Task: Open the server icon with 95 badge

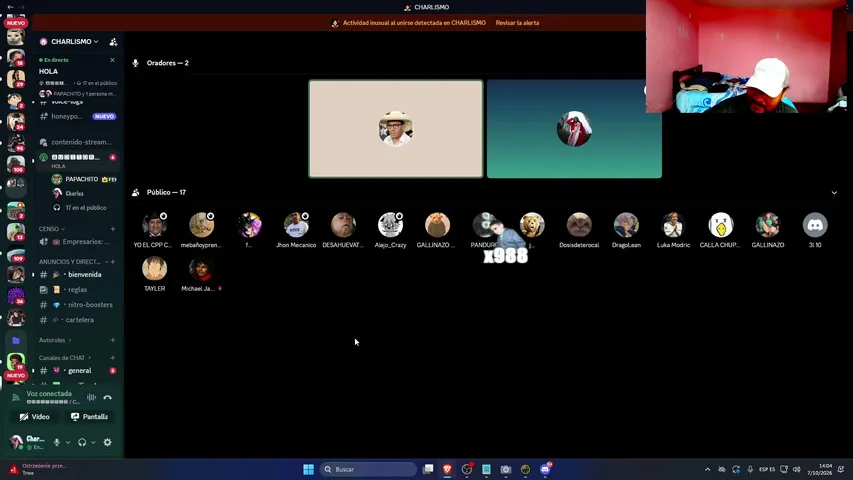Action: point(16,143)
